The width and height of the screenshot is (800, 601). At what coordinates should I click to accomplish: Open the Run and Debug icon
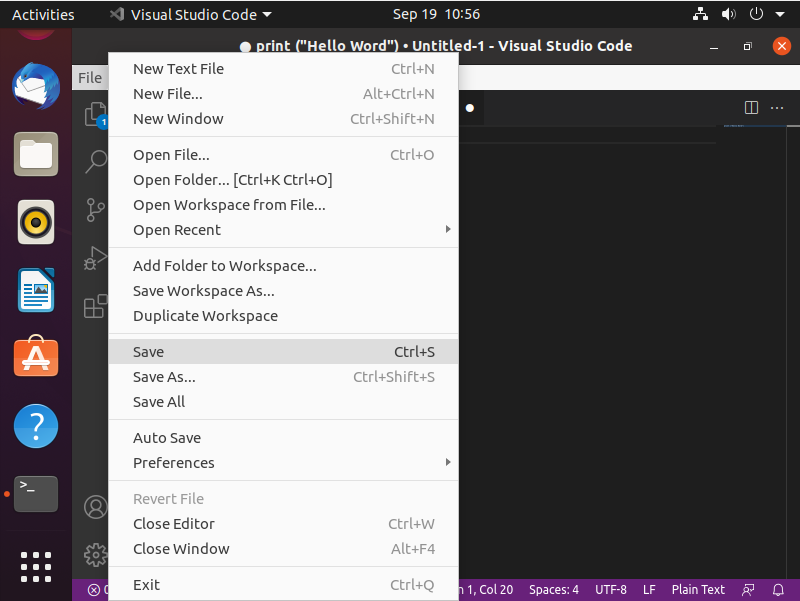point(95,258)
